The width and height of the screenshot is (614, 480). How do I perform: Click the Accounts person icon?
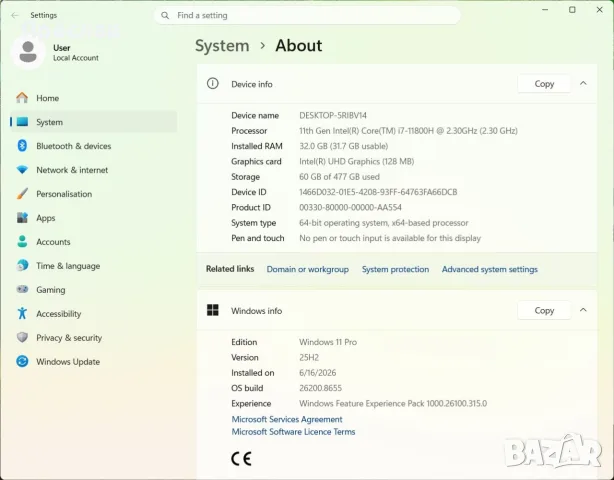pos(22,242)
